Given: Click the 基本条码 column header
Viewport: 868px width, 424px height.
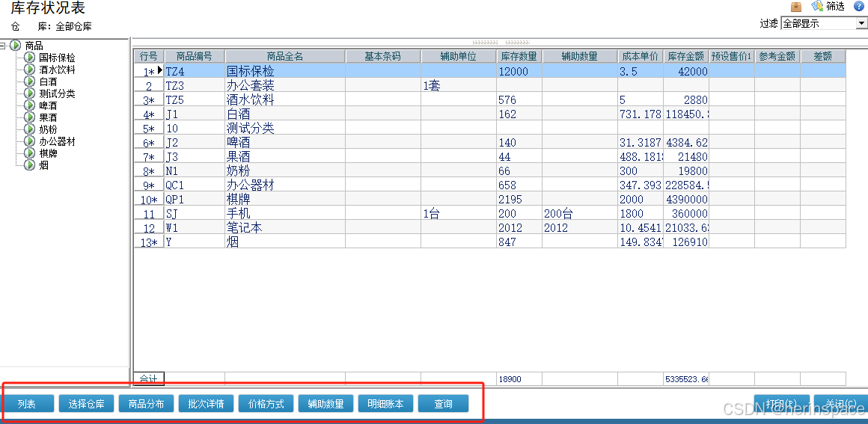Looking at the screenshot, I should (x=383, y=56).
